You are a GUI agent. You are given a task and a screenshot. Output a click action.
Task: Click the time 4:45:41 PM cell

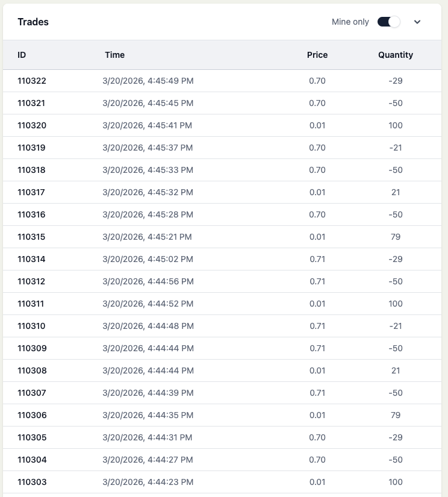tap(148, 125)
